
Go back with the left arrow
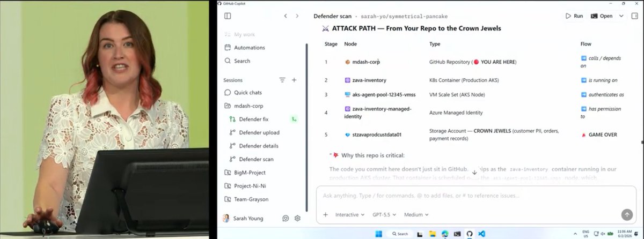point(286,16)
